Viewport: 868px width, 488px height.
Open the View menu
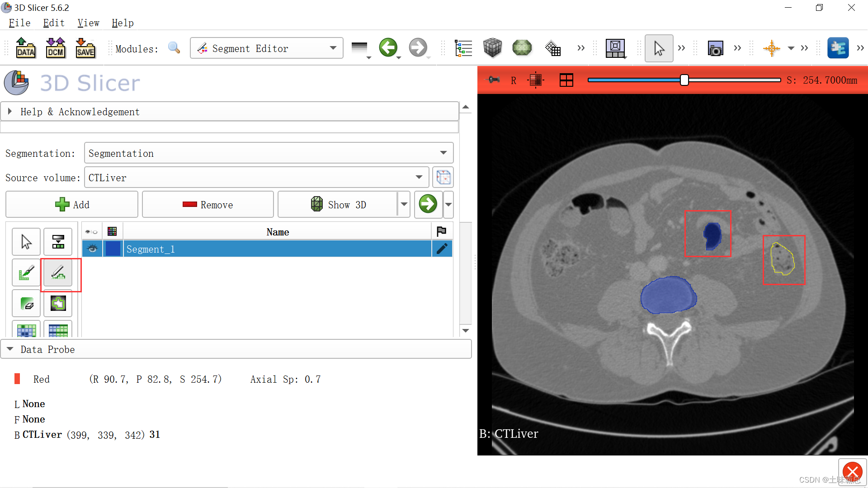coord(88,23)
